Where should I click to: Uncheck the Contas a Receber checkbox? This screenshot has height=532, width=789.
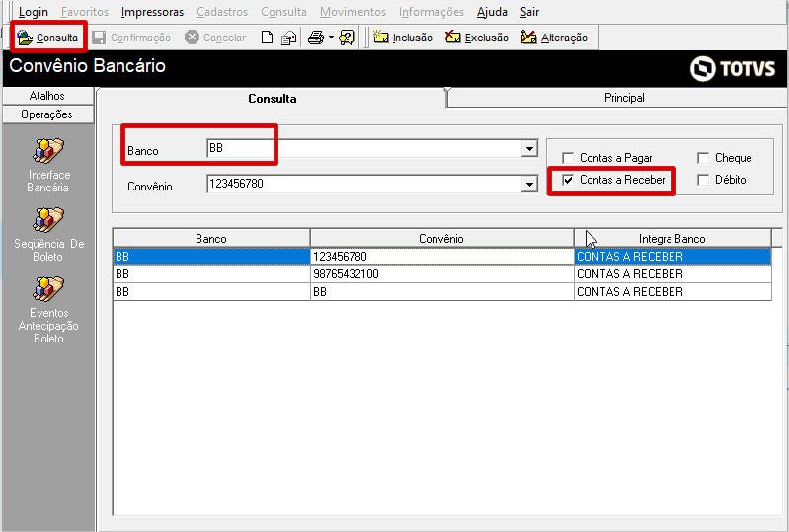[568, 180]
